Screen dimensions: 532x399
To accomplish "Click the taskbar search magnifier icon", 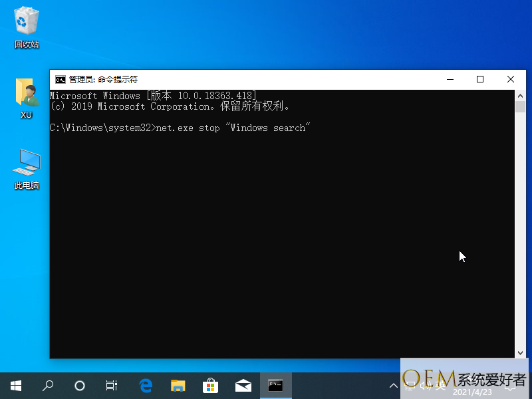I will (48, 385).
